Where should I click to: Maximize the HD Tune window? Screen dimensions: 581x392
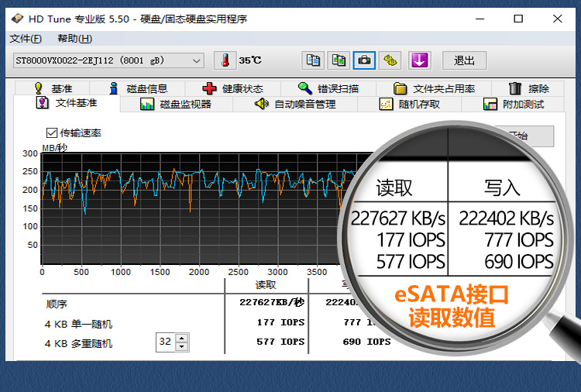(x=518, y=19)
